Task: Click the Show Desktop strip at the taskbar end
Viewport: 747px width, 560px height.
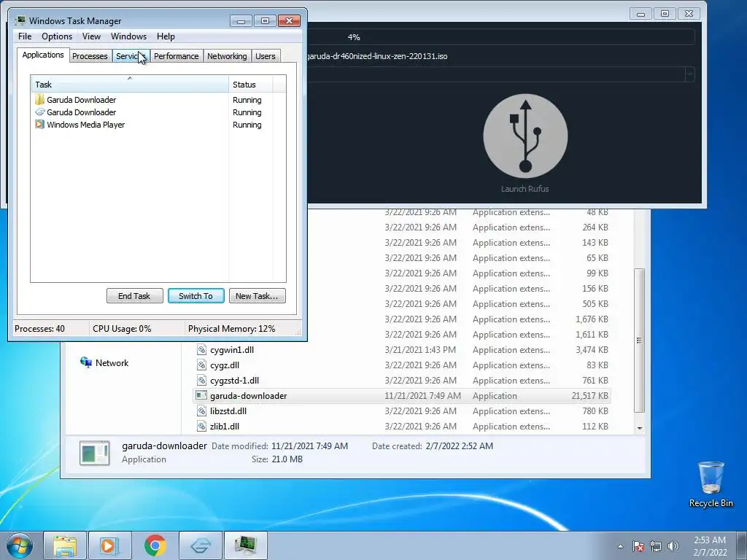Action: click(x=742, y=545)
